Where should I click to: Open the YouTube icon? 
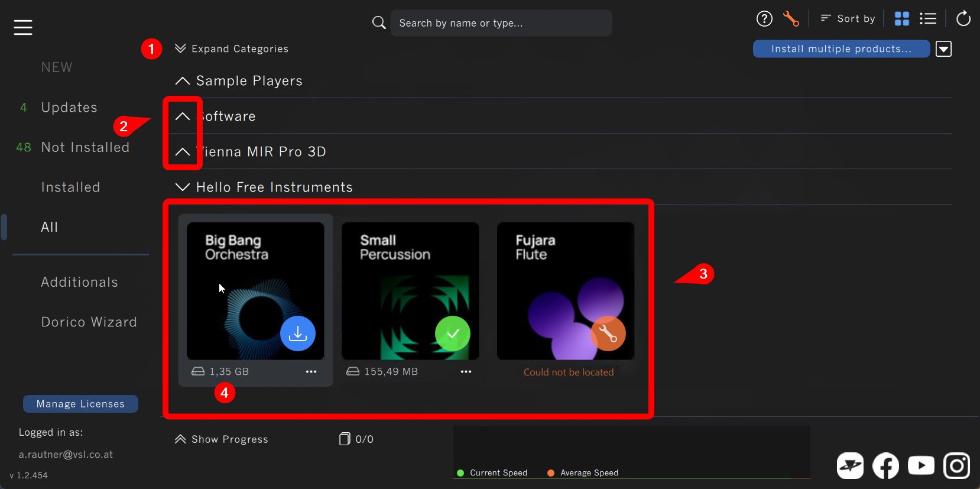coord(921,466)
